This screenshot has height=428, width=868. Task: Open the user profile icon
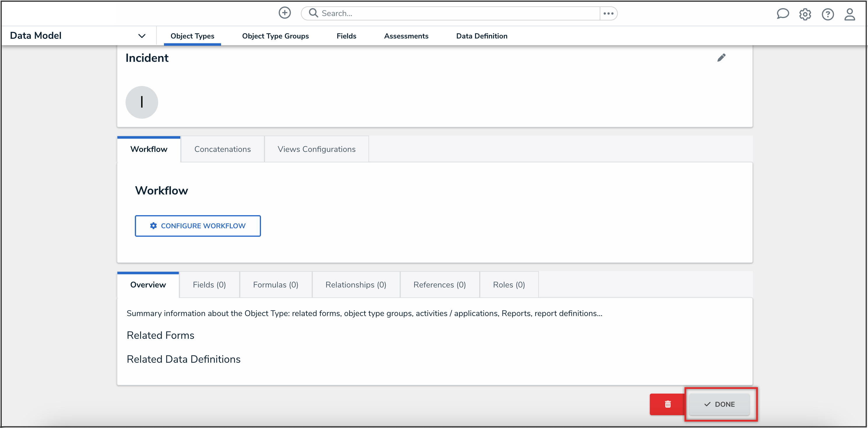[x=849, y=14]
